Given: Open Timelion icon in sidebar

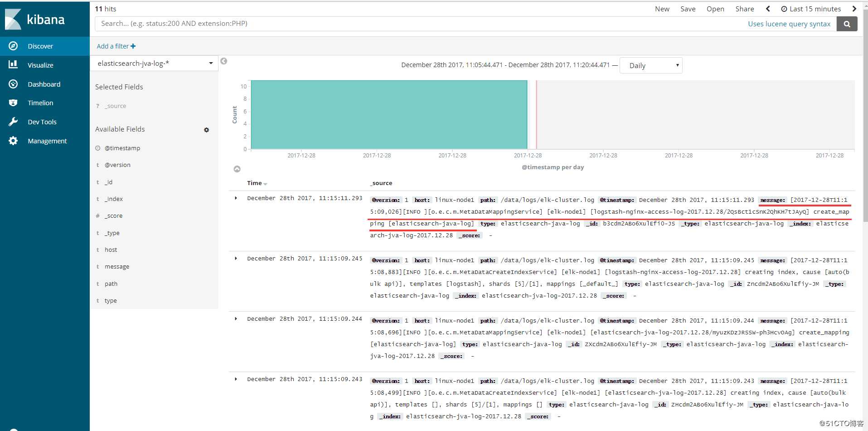Looking at the screenshot, I should 13,103.
